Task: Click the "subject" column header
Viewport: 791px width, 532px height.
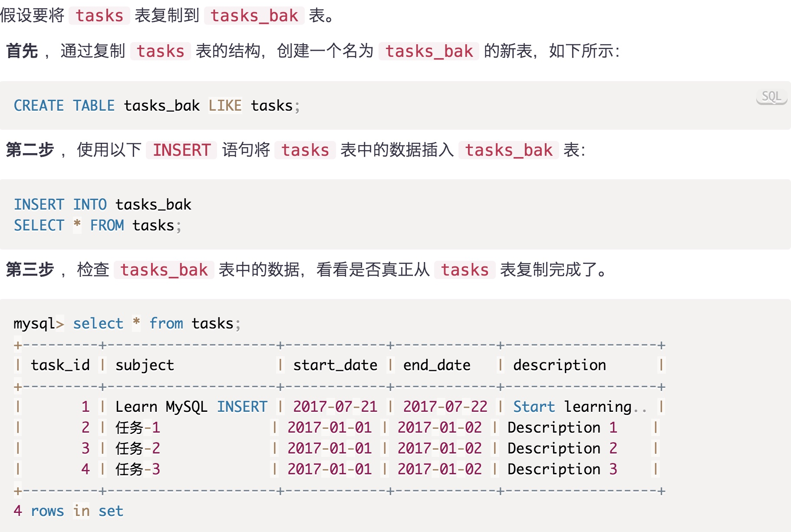Action: pos(145,365)
